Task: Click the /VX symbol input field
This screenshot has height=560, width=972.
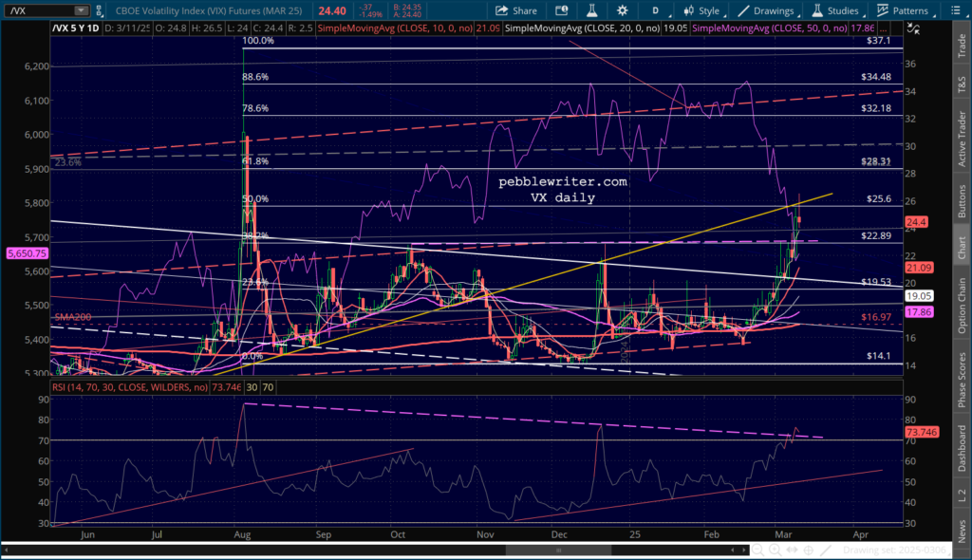Action: pyautogui.click(x=36, y=10)
